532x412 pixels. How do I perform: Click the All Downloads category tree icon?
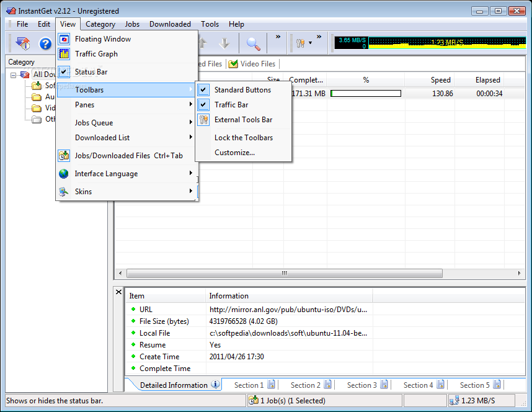25,74
